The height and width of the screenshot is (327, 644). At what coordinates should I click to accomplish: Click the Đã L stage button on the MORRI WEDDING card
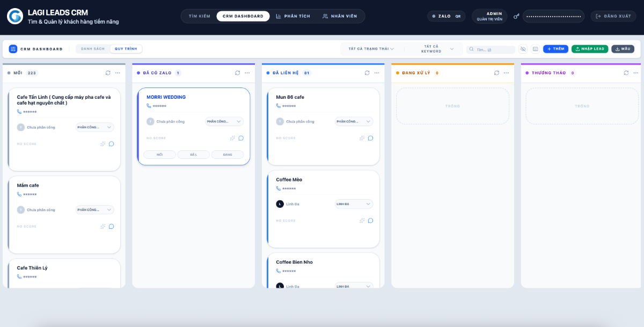(194, 155)
